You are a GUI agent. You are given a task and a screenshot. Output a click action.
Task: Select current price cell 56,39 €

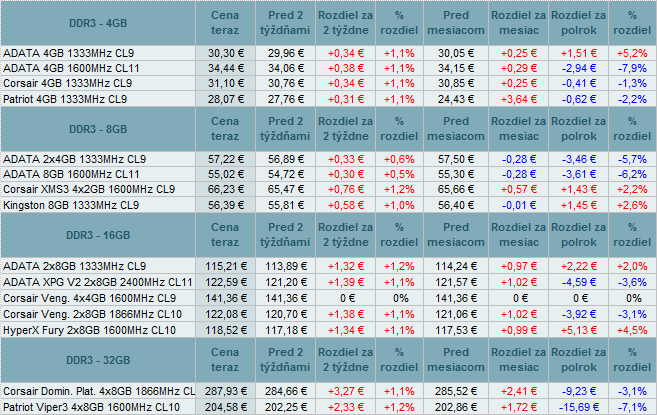pyautogui.click(x=225, y=205)
